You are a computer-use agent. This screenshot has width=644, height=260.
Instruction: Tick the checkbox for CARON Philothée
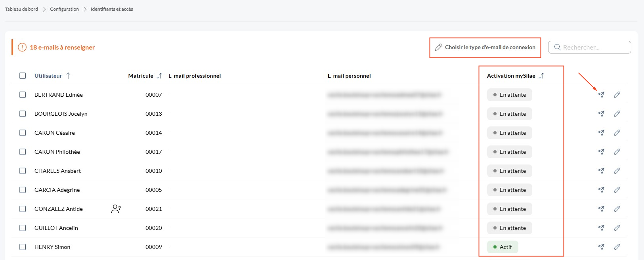23,152
